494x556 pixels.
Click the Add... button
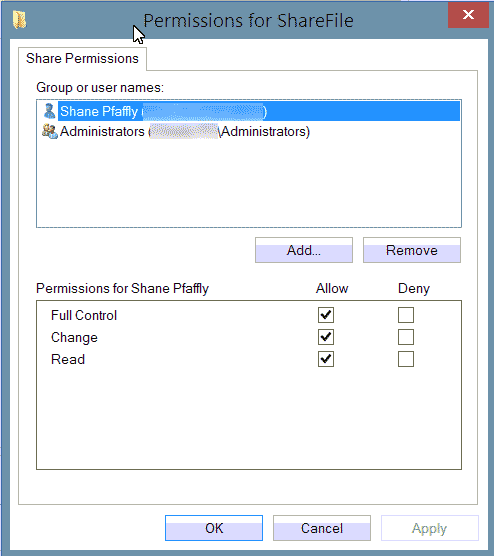click(304, 250)
